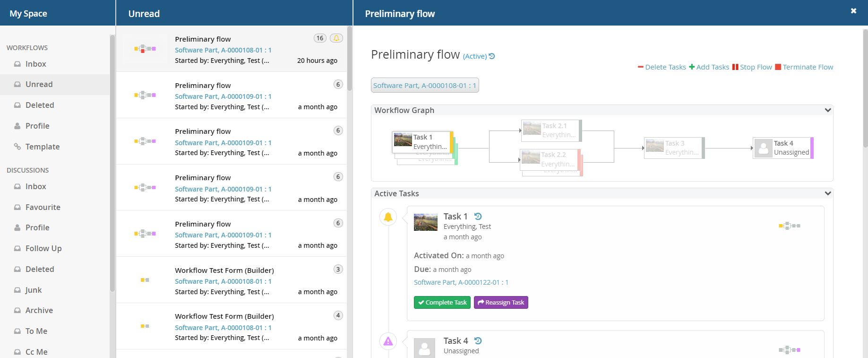The width and height of the screenshot is (868, 358).
Task: Collapse the Workflow Graph section
Action: pos(827,110)
